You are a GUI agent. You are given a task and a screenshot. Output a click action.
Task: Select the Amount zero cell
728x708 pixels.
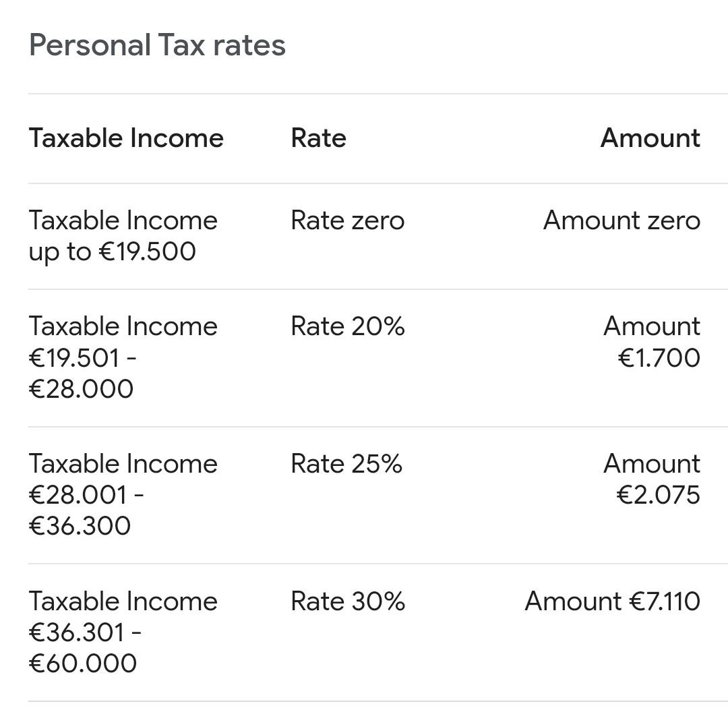(621, 220)
